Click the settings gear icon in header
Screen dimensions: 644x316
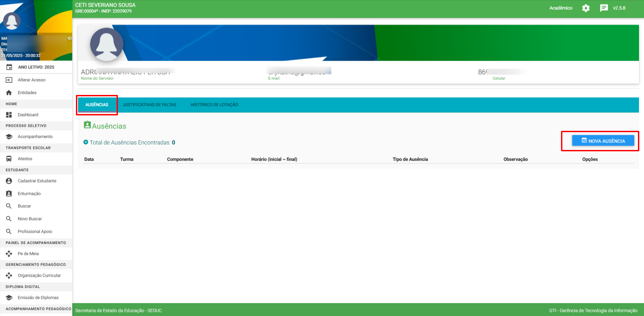click(586, 8)
